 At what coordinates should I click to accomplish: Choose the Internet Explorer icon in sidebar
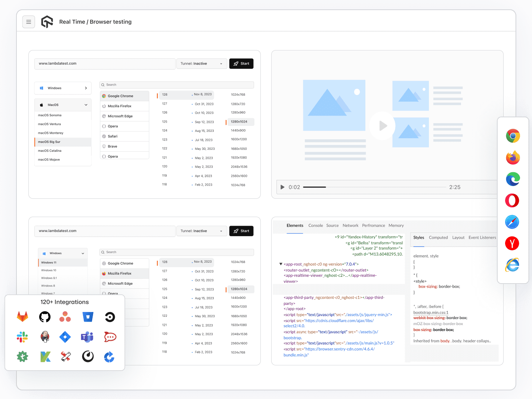pyautogui.click(x=512, y=265)
